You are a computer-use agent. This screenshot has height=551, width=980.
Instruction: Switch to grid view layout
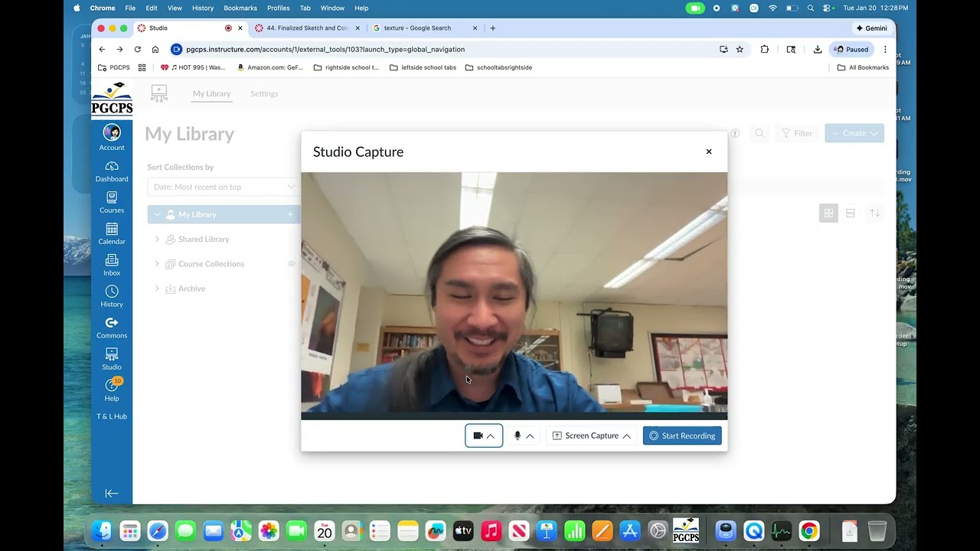(828, 214)
